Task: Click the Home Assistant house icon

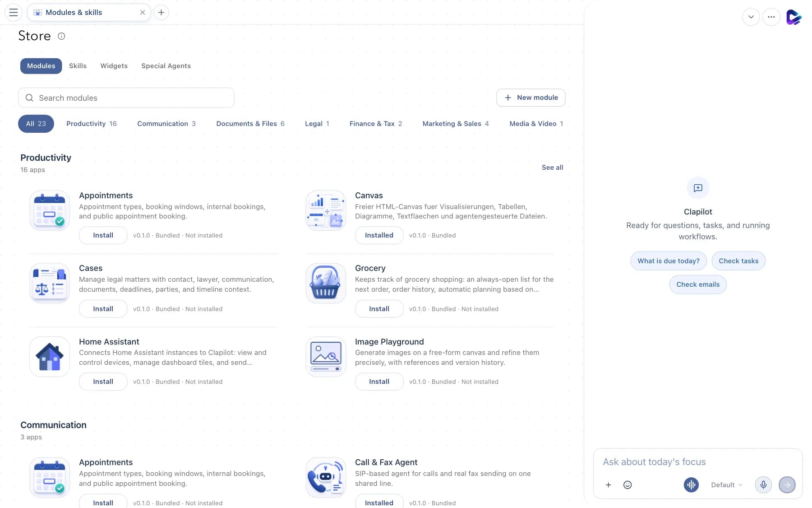Action: click(50, 357)
